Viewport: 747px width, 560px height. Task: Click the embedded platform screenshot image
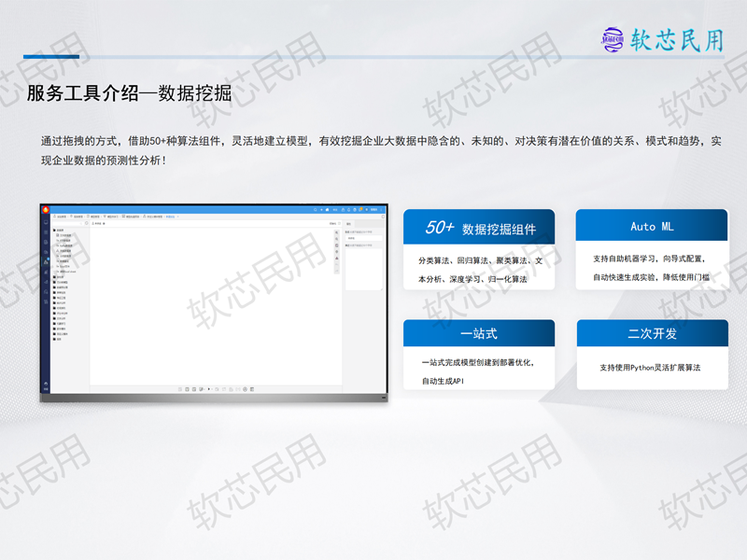point(214,302)
